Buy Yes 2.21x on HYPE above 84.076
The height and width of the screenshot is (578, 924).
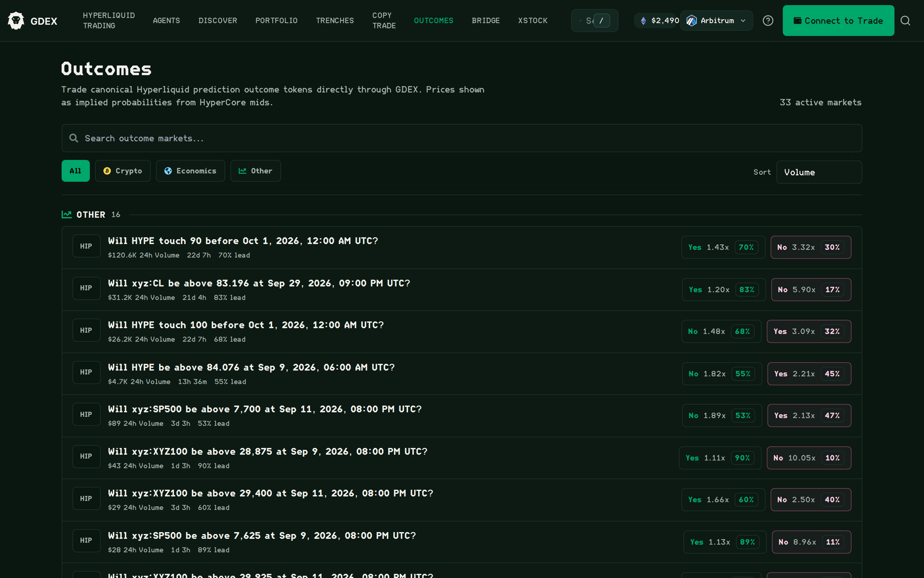tap(809, 374)
